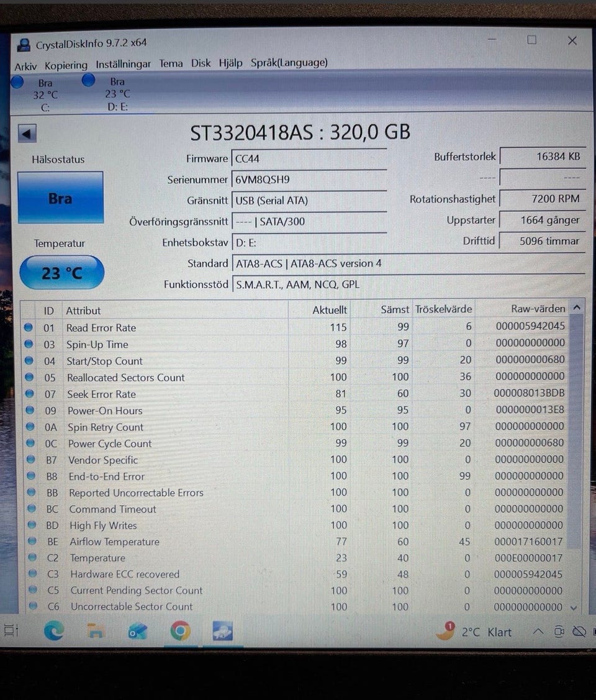Click CrystalDiskInfo taskbar icon

coord(223,631)
